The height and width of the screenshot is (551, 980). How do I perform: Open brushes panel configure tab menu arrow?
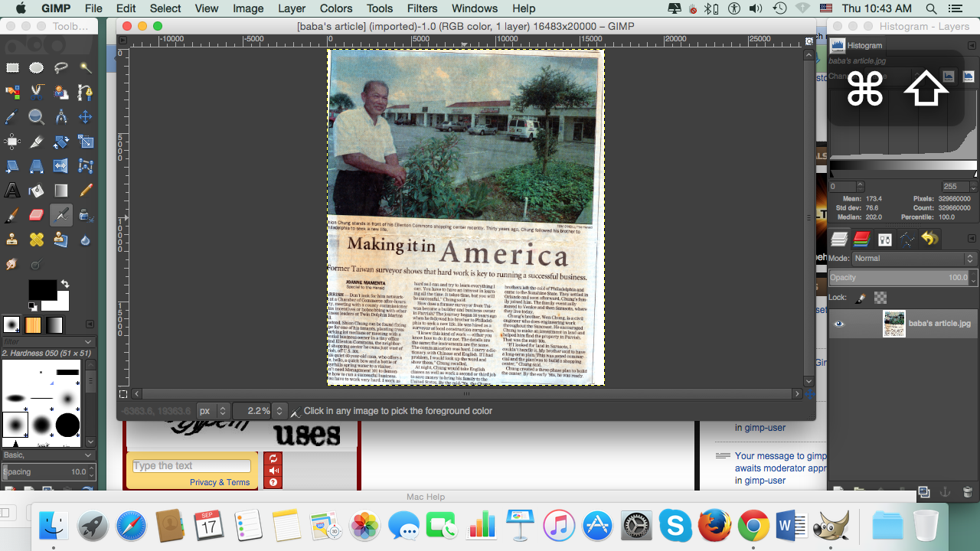pos(90,324)
